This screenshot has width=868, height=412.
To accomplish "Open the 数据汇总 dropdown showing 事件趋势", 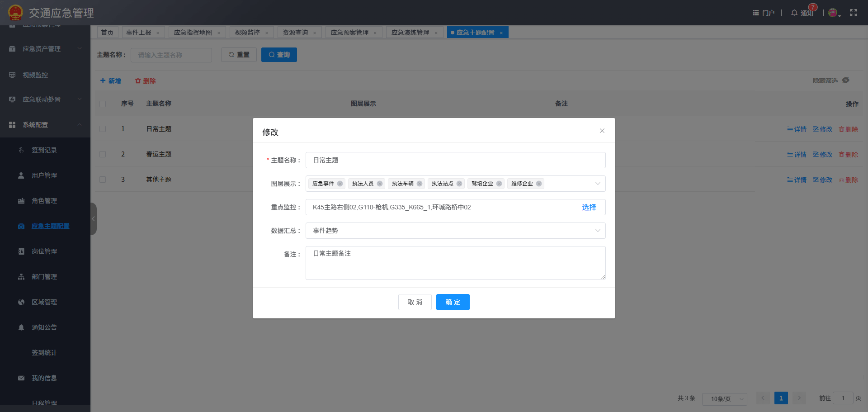I will coord(598,231).
